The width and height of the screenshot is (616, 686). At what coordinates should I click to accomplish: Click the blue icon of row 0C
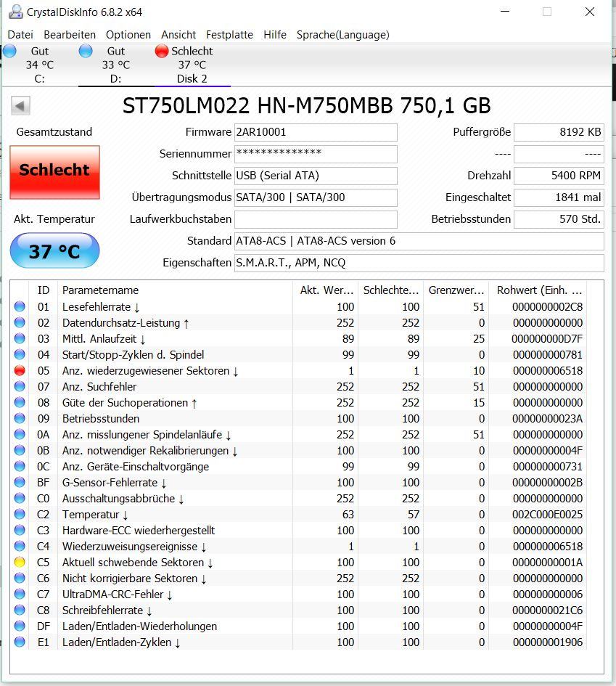[20, 466]
